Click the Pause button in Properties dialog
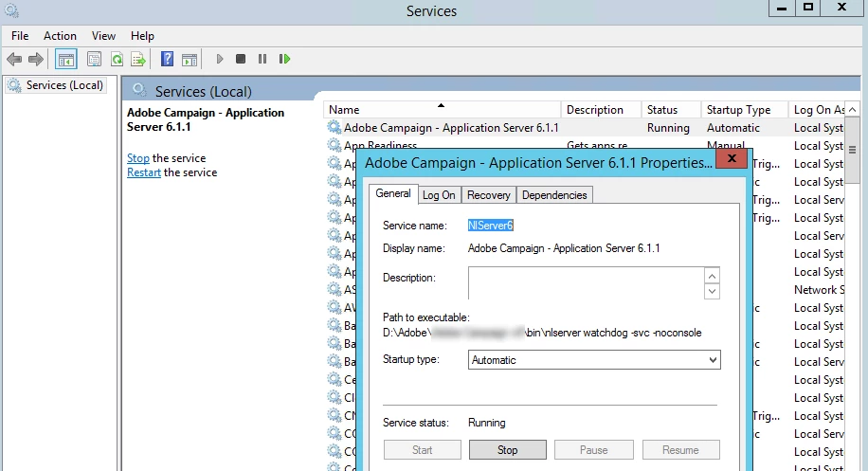The image size is (868, 471). (594, 450)
